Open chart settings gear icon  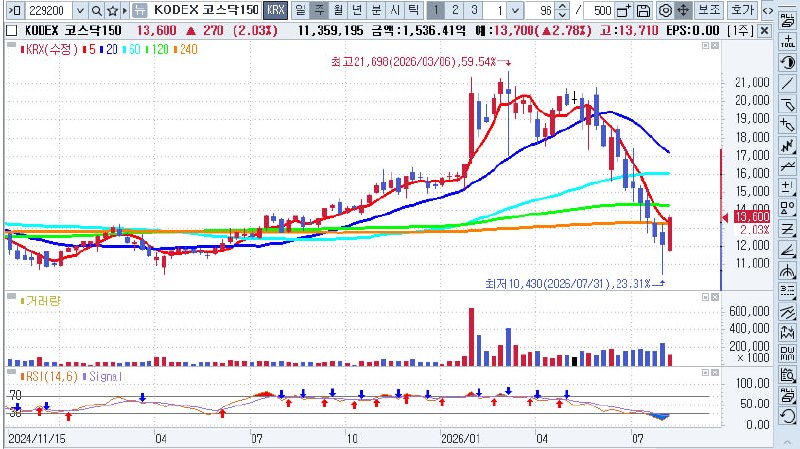[665, 10]
